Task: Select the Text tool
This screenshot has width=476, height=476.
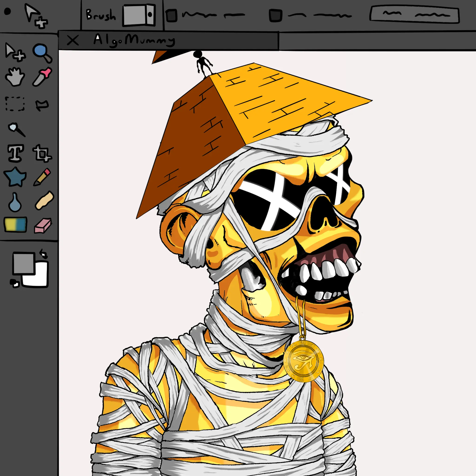Action: point(16,153)
